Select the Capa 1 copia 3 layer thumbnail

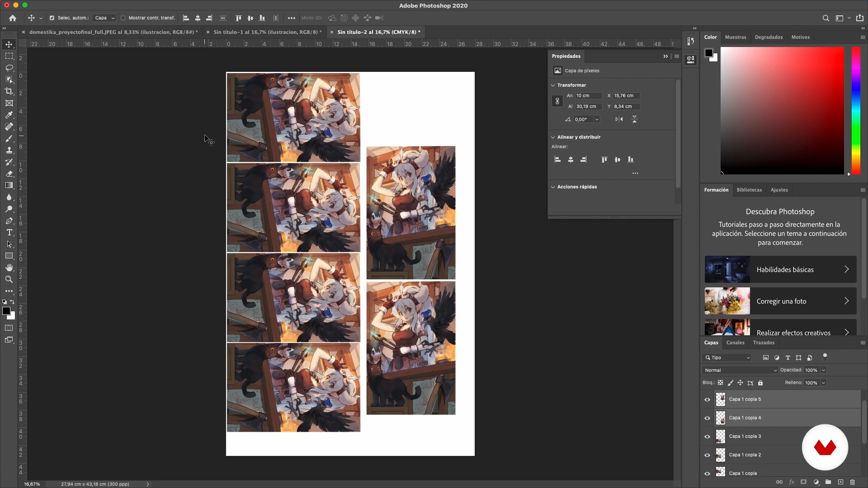(721, 436)
